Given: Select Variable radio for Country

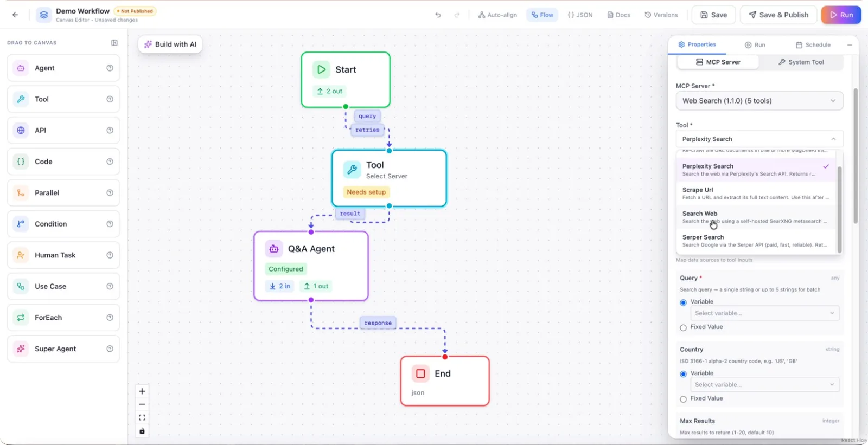Looking at the screenshot, I should pyautogui.click(x=684, y=374).
